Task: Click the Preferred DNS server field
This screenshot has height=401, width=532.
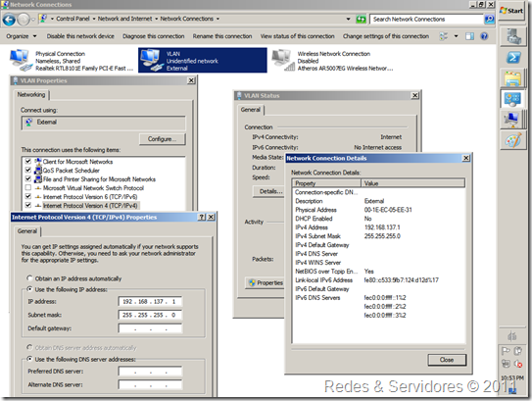Action: (150, 372)
